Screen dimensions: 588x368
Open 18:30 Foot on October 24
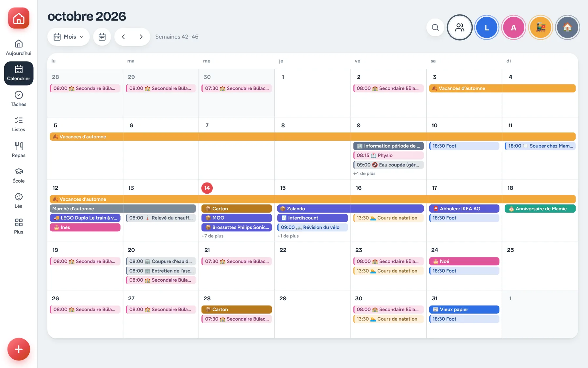click(464, 271)
